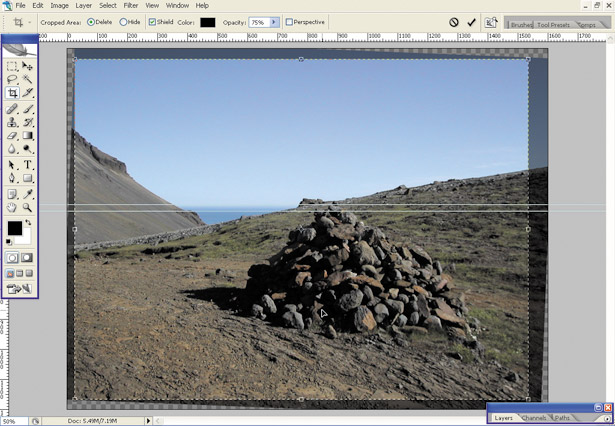
Task: Open the Window menu
Action: pyautogui.click(x=177, y=5)
